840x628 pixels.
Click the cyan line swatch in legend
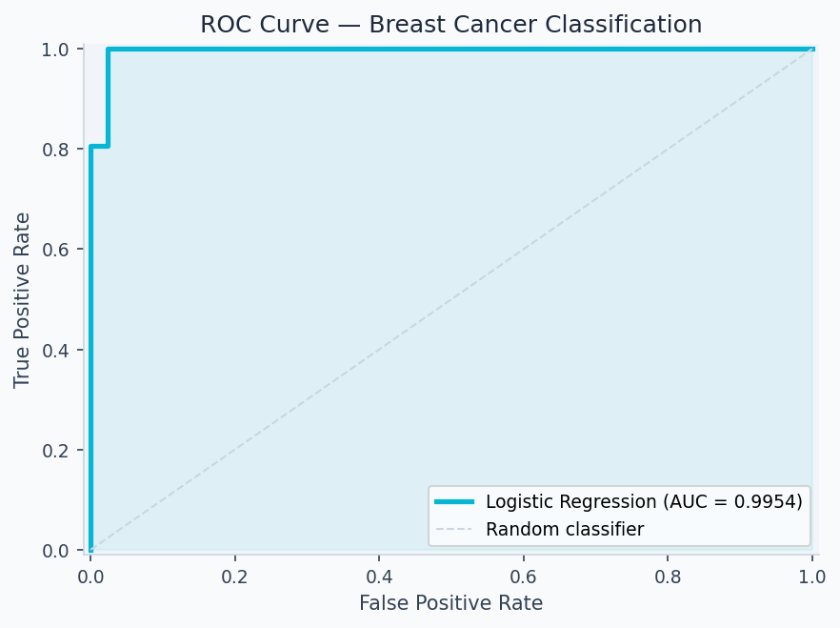[454, 502]
